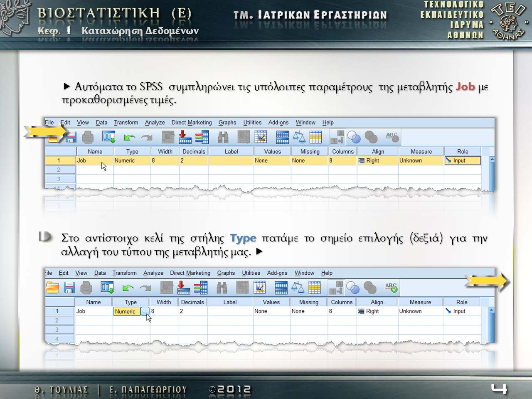This screenshot has height=399, width=532.
Task: Recall recent dialogs icon in upper SPSS toolbar
Action: tap(108, 137)
